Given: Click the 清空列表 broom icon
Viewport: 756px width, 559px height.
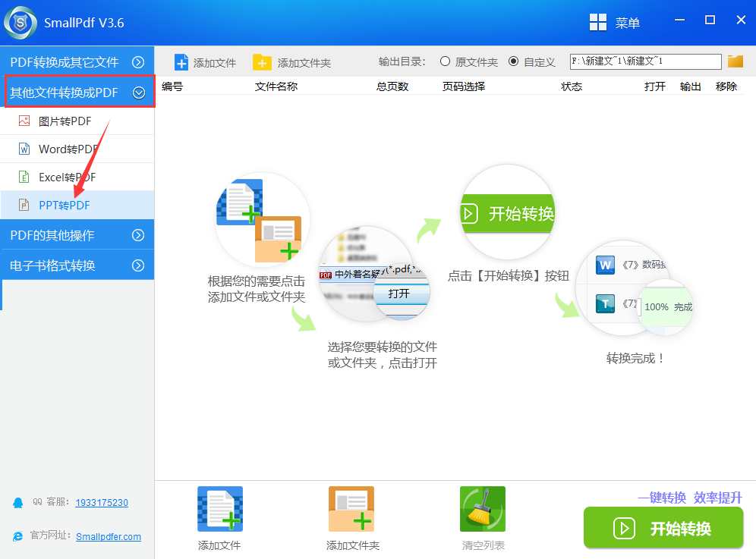Looking at the screenshot, I should click(x=483, y=509).
